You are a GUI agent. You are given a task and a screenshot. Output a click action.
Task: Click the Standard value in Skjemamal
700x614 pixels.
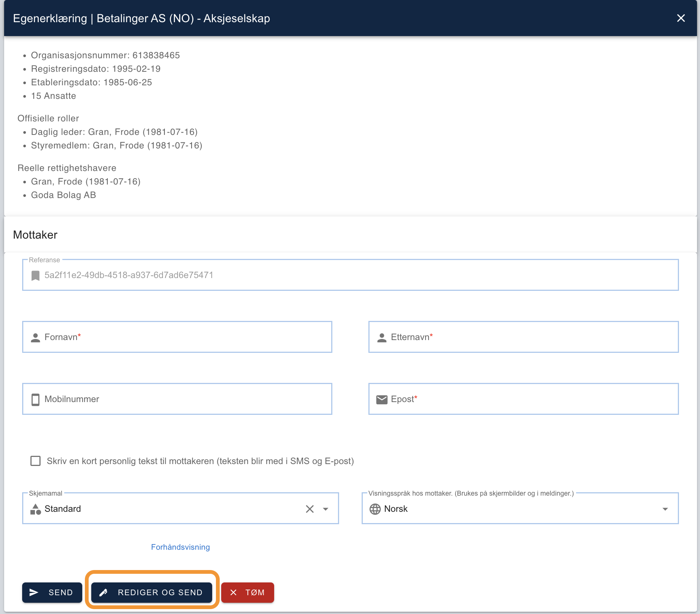pos(63,509)
